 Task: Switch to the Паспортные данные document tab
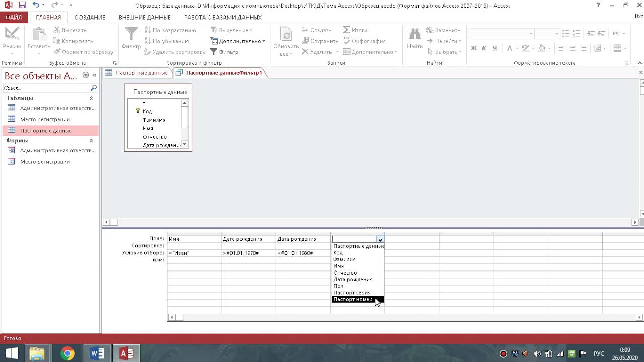[136, 73]
